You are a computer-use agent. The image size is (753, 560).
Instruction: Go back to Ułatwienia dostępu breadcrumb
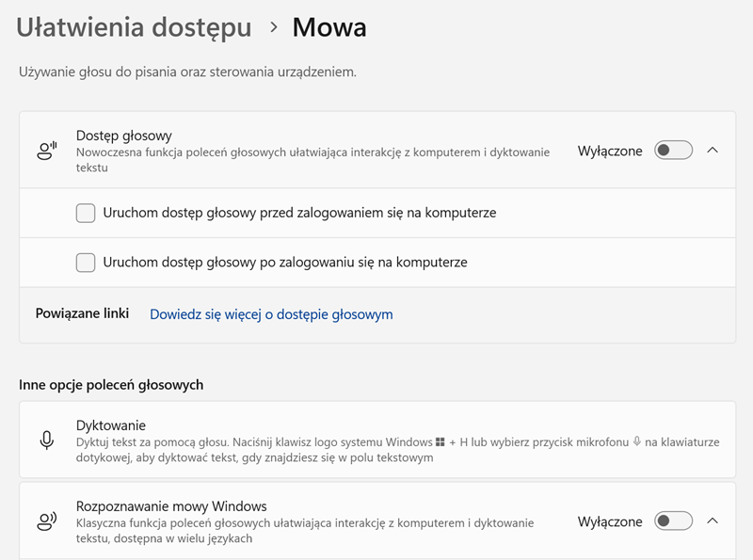click(x=135, y=28)
